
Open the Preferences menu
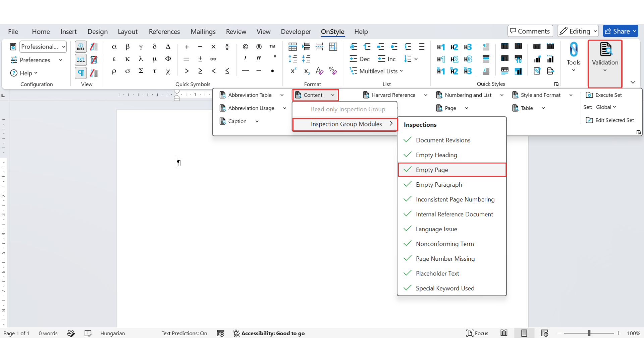37,60
